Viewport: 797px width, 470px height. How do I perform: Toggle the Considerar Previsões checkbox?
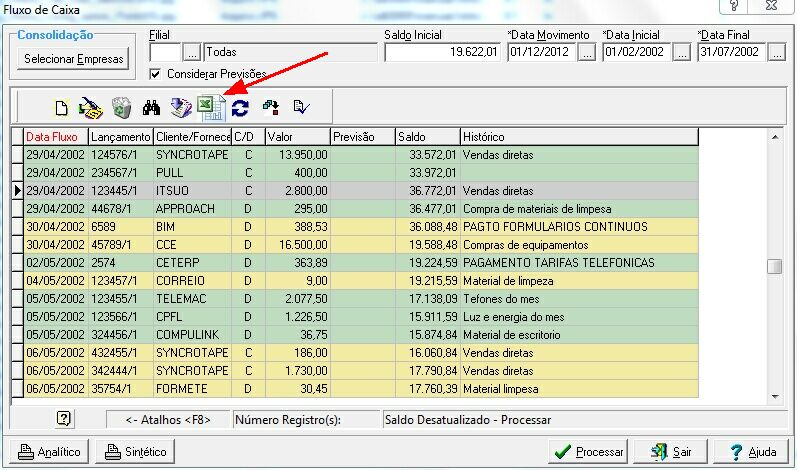[156, 74]
